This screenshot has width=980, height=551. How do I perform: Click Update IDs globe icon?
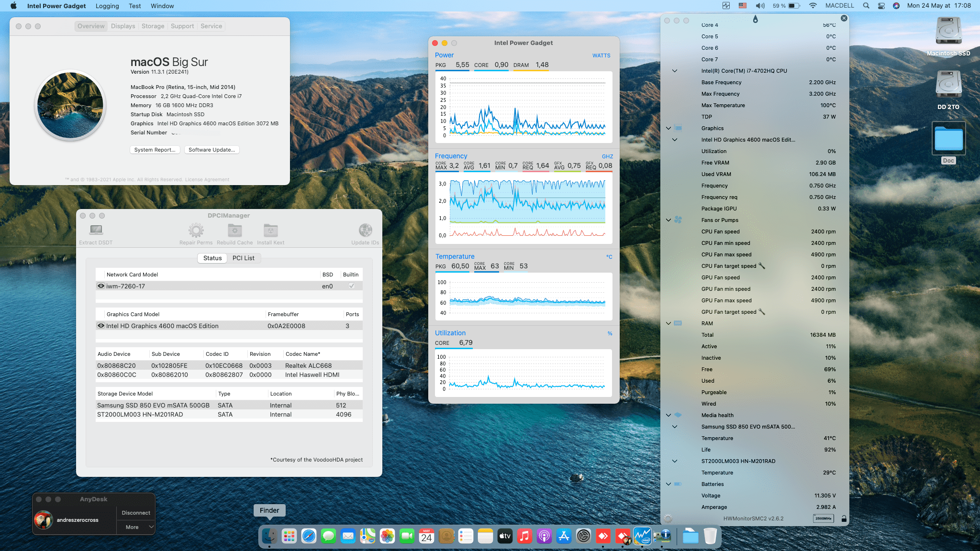click(x=366, y=230)
